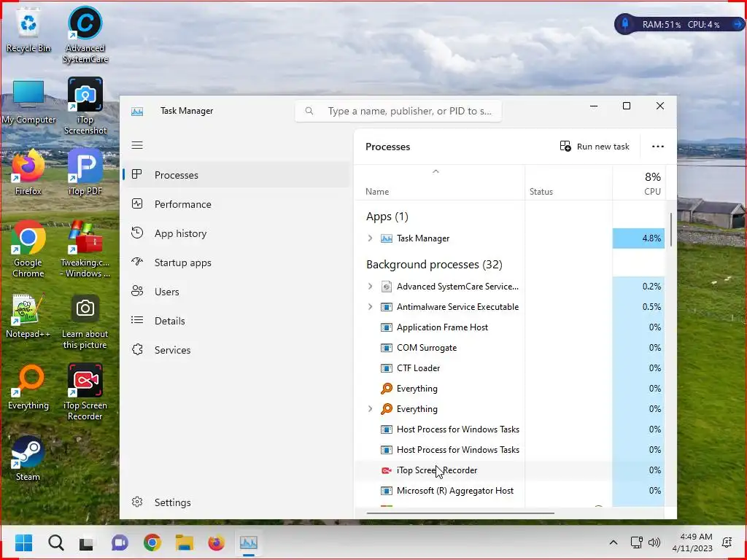Click the Run new task button
The width and height of the screenshot is (747, 560).
(595, 146)
